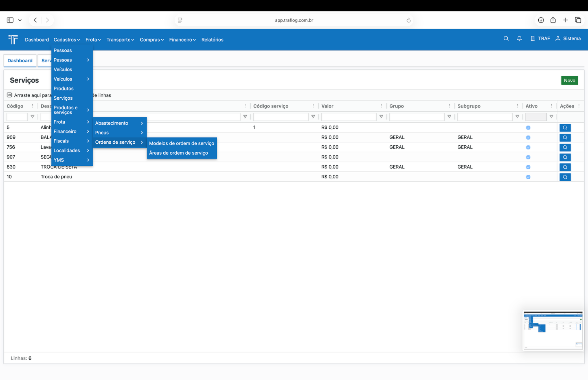The image size is (588, 380).
Task: Toggle Ativo on the Troca de pneu row
Action: [528, 177]
